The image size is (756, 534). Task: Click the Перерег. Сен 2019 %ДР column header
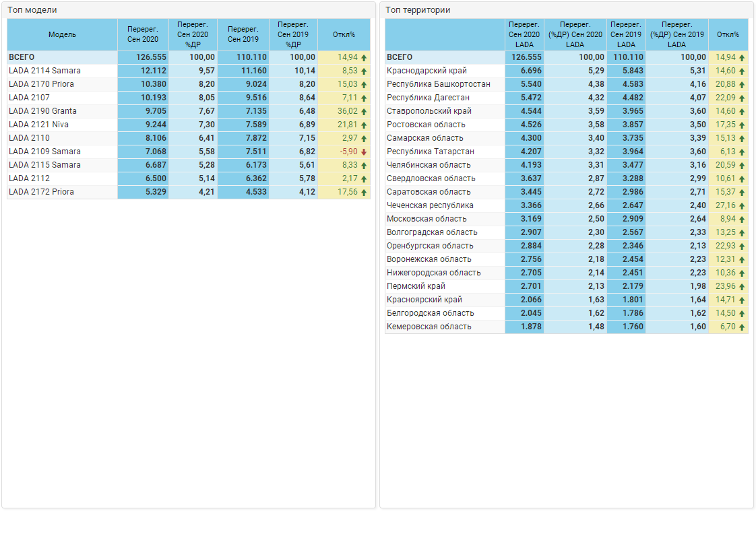(x=293, y=34)
